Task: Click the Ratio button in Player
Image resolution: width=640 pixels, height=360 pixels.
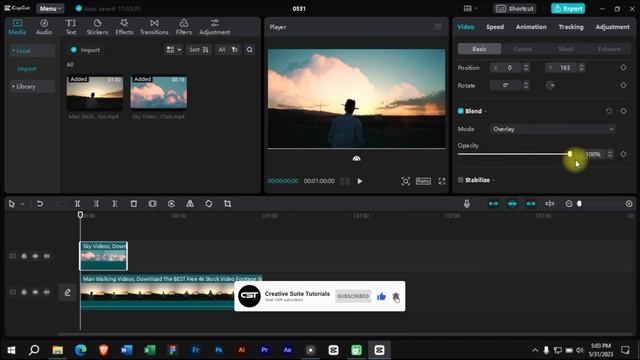Action: [x=423, y=181]
